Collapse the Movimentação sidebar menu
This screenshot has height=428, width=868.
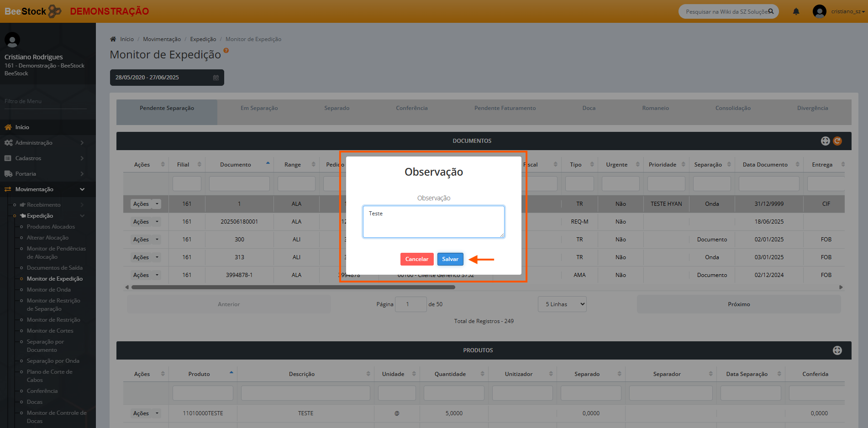pos(82,189)
